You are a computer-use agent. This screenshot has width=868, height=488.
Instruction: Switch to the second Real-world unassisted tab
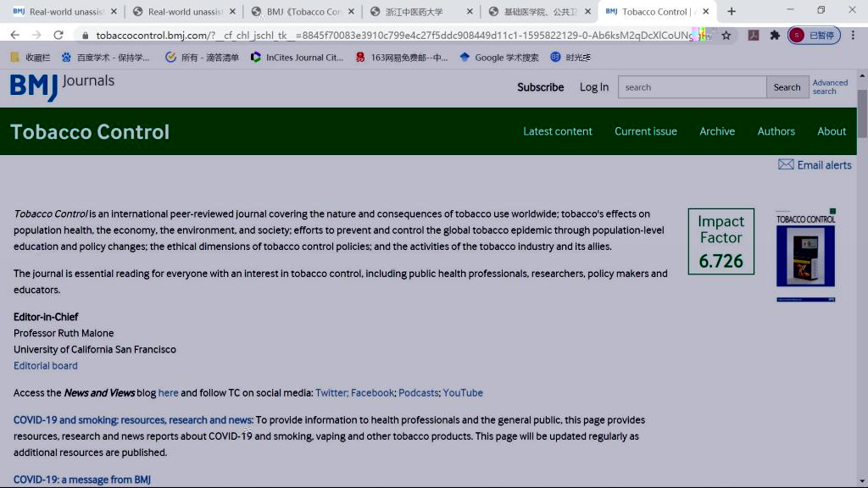click(185, 12)
